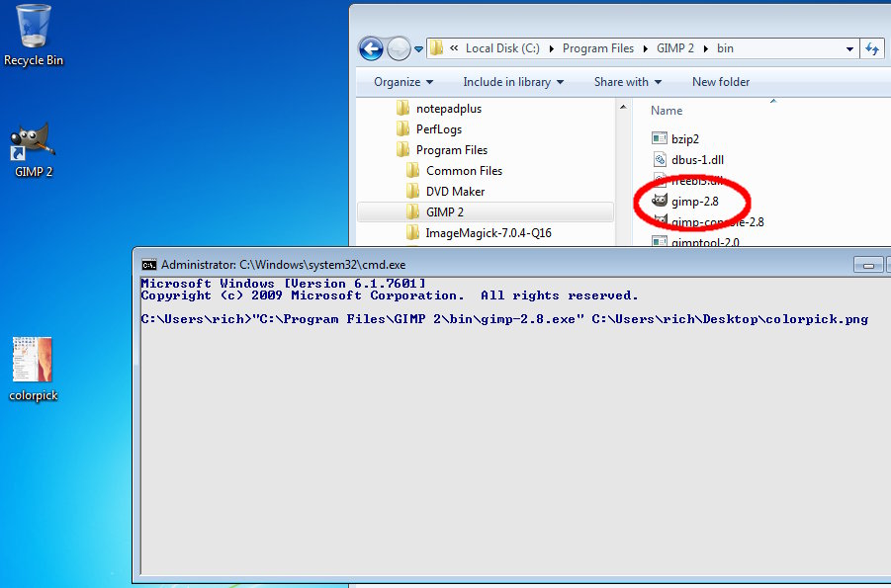The width and height of the screenshot is (891, 588).
Task: Select Program Files in the navigation tree
Action: click(452, 150)
